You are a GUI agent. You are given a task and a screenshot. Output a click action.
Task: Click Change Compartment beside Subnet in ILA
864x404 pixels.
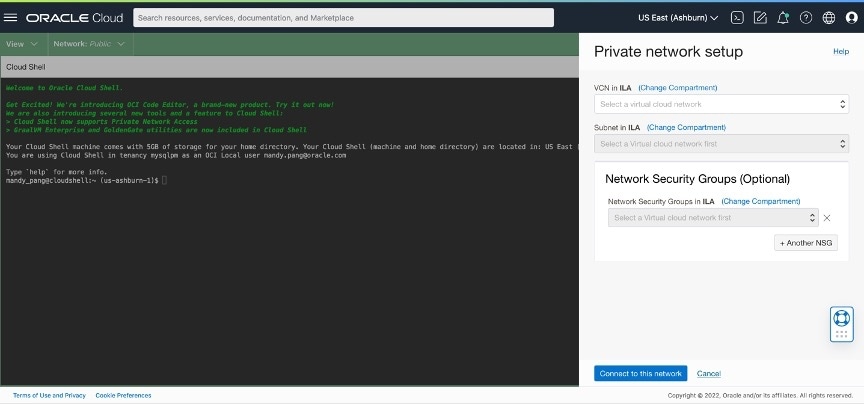(x=687, y=127)
